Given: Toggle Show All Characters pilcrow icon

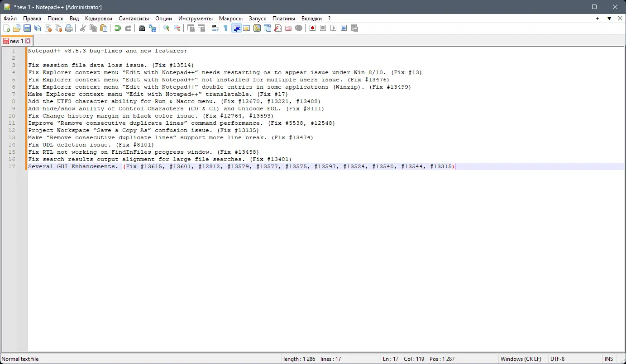Looking at the screenshot, I should (226, 28).
